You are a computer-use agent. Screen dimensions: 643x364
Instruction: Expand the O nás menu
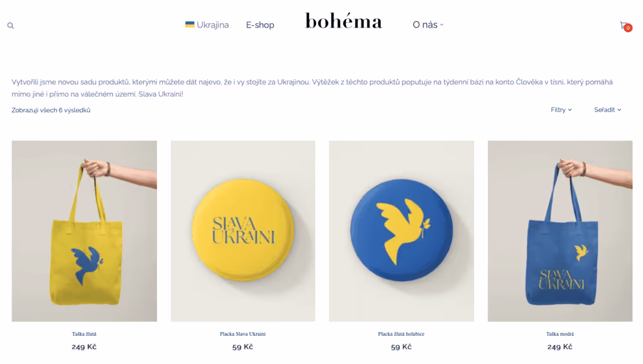click(428, 24)
